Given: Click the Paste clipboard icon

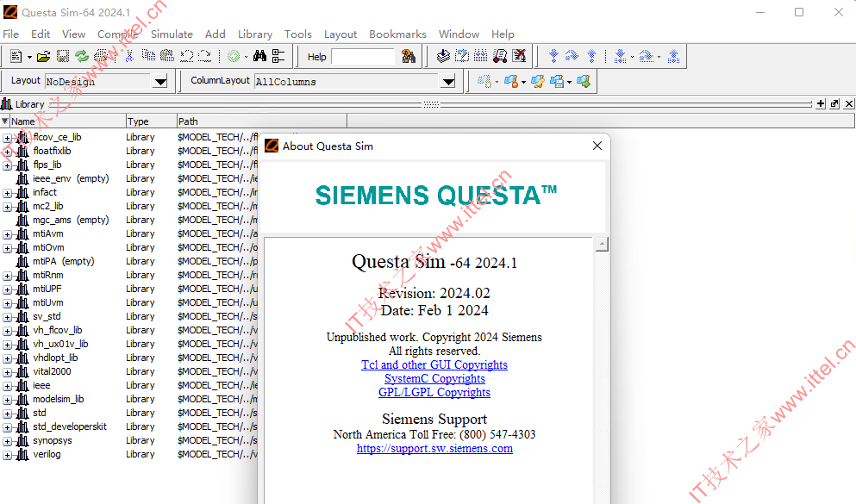Looking at the screenshot, I should tap(167, 56).
